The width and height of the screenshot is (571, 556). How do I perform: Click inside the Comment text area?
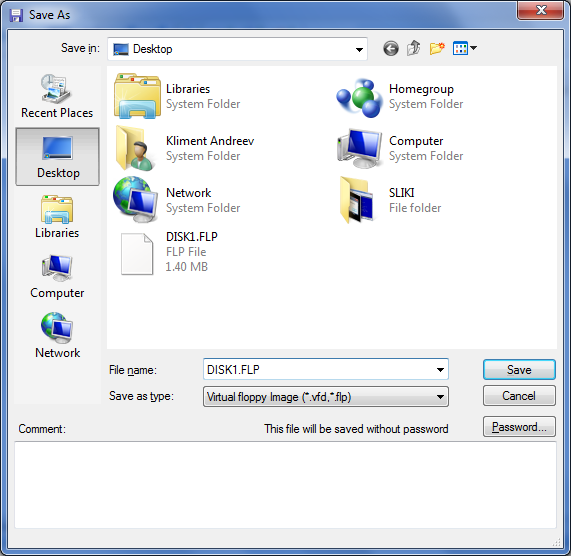[x=285, y=485]
